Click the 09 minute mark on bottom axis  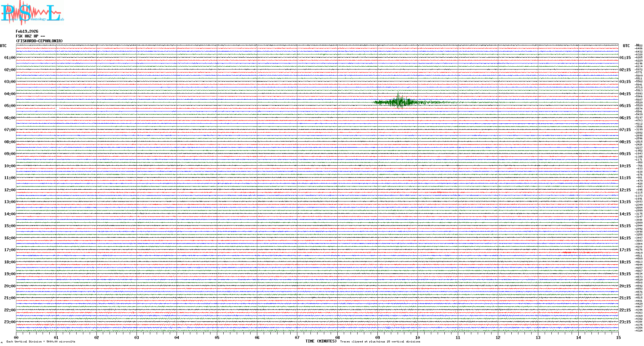[377, 337]
